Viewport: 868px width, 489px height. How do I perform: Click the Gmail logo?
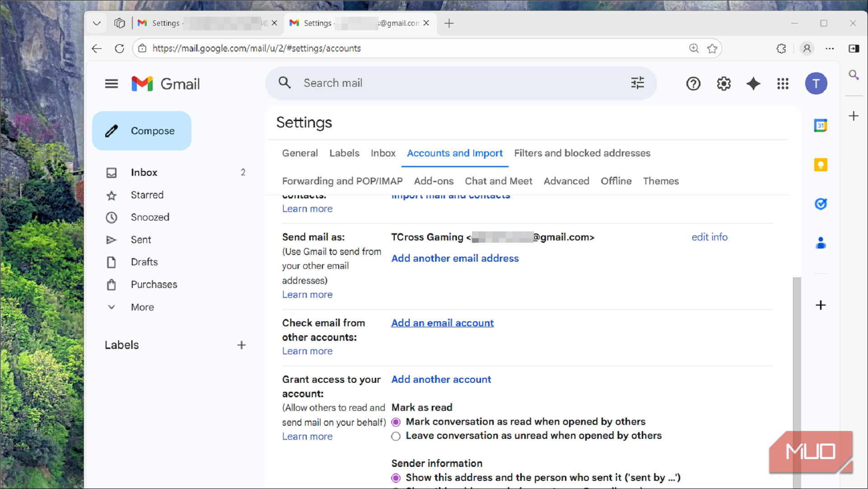click(165, 84)
